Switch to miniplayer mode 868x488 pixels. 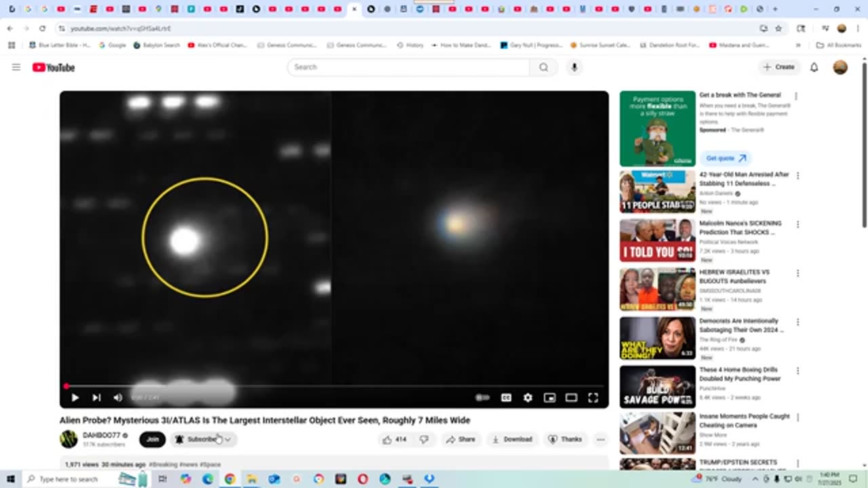pos(549,398)
